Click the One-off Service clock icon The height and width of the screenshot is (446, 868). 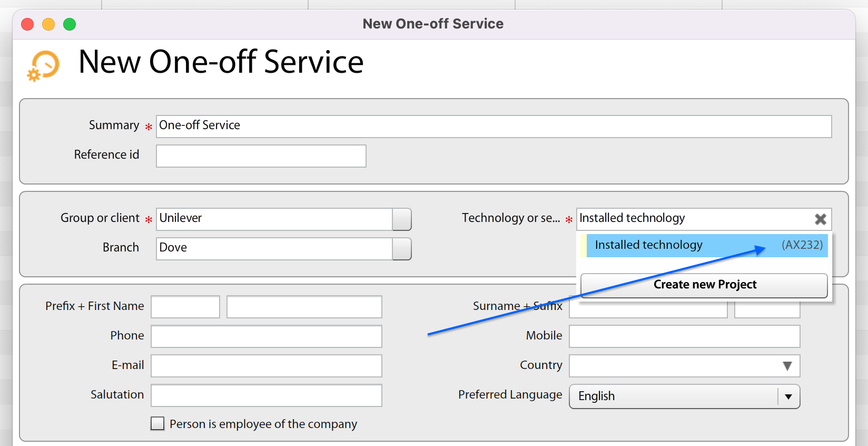[x=43, y=66]
